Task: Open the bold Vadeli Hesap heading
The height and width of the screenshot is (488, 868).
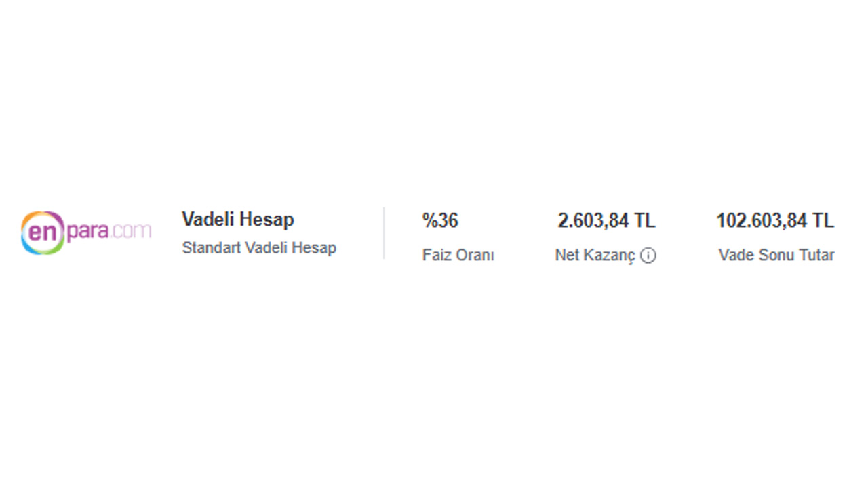Action: click(237, 220)
